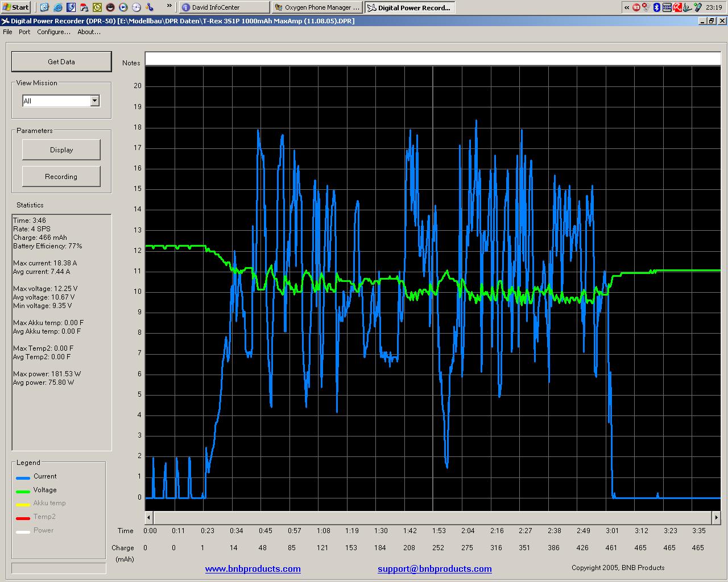This screenshot has width=728, height=582.
Task: Click the Bluetooth tray icon
Action: pos(656,7)
